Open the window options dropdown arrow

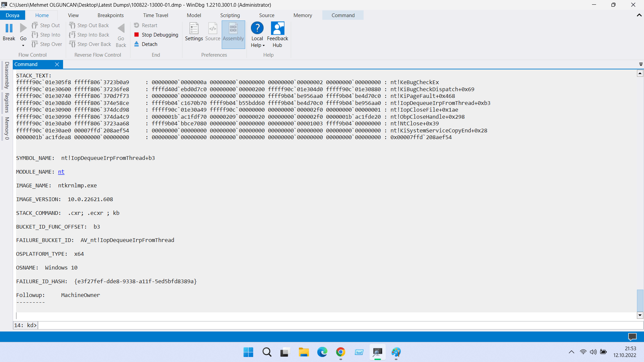(641, 64)
